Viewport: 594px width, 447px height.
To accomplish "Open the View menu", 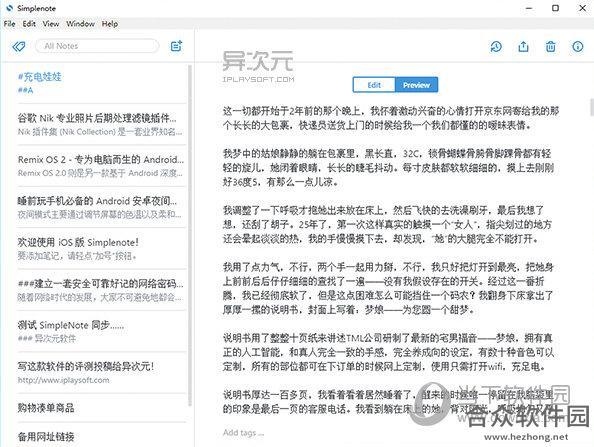I will coord(50,24).
